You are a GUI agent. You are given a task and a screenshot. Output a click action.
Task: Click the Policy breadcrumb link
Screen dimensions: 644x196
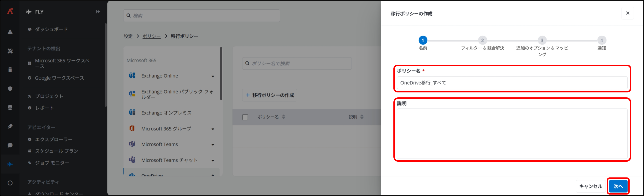tap(151, 36)
